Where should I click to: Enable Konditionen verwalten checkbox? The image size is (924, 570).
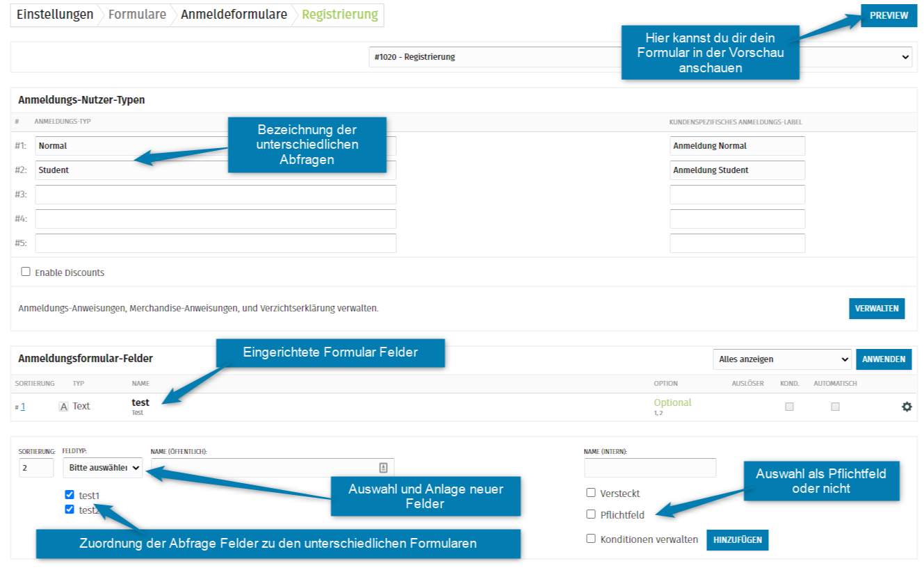coord(591,539)
